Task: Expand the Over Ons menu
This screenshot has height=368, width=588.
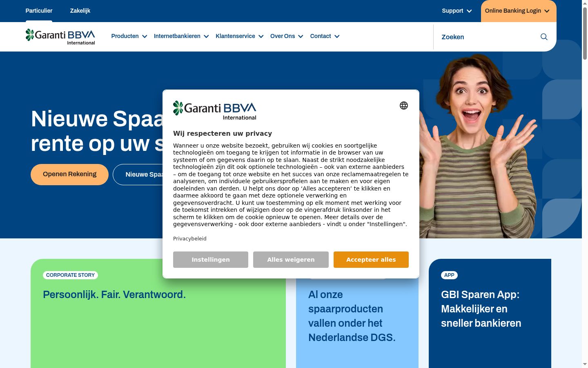Action: coord(287,36)
